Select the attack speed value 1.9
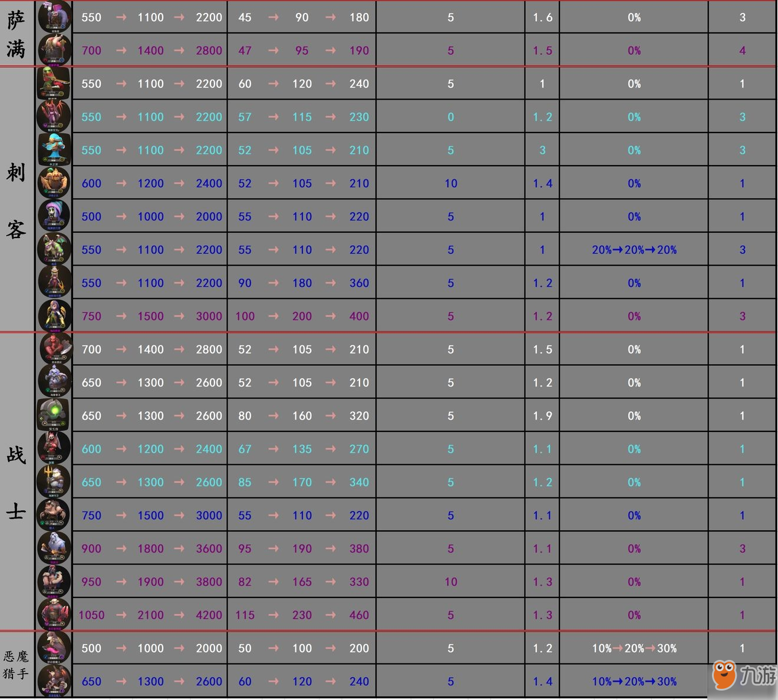Viewport: 778px width, 700px height. 542,416
